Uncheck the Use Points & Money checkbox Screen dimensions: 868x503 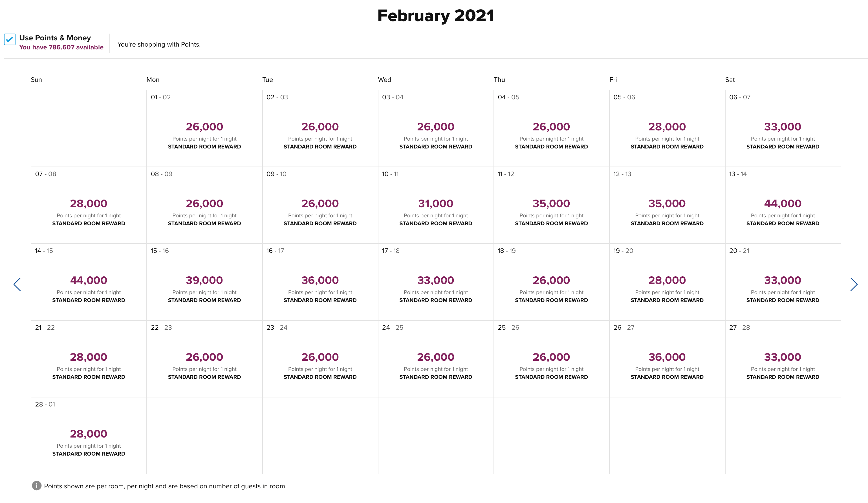click(x=10, y=39)
